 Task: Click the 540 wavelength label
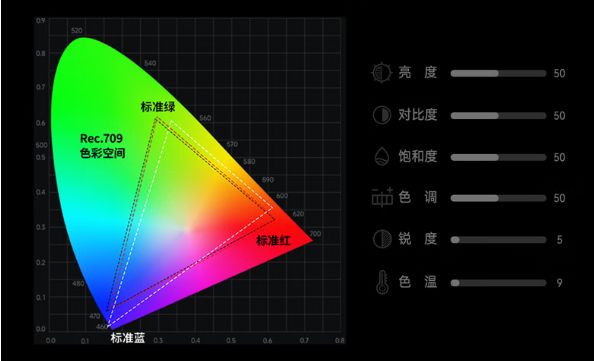point(150,63)
